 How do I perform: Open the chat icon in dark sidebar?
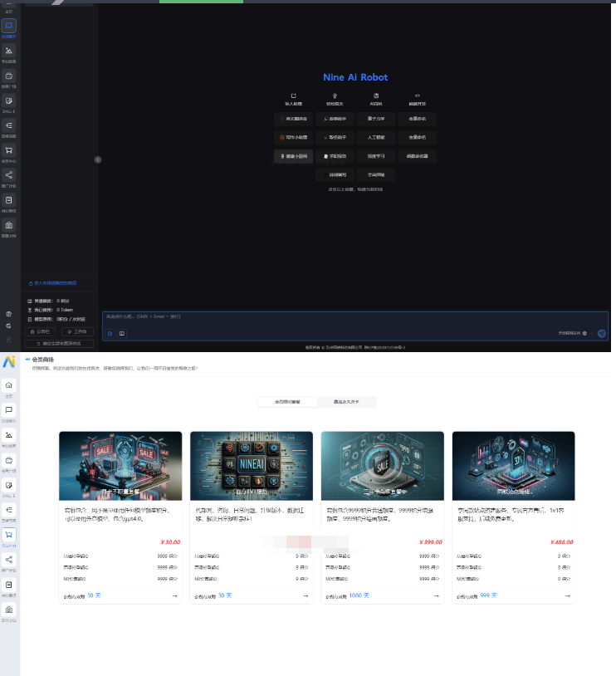[x=8, y=26]
